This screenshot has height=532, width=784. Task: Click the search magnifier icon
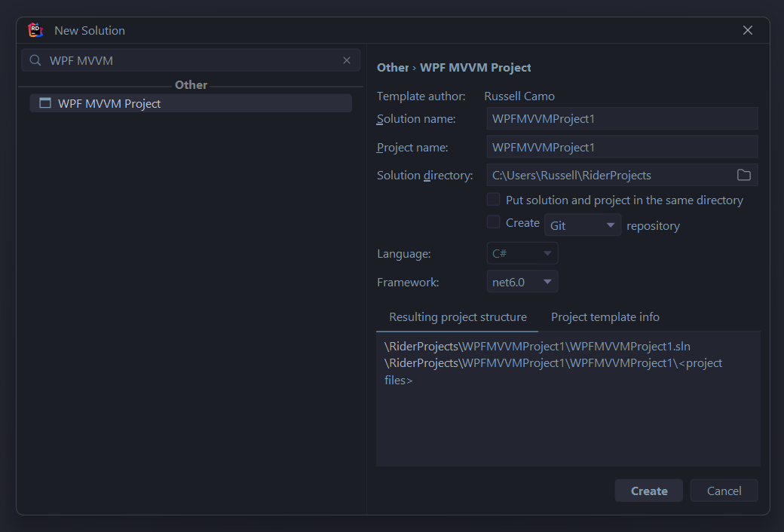pyautogui.click(x=35, y=60)
